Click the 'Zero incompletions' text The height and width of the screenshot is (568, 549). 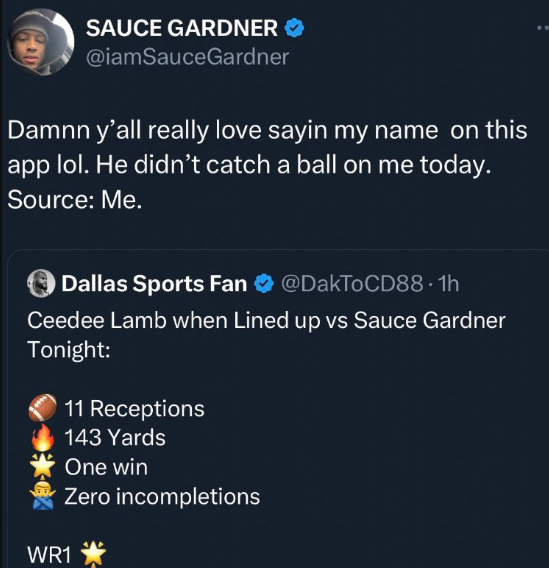pos(162,496)
